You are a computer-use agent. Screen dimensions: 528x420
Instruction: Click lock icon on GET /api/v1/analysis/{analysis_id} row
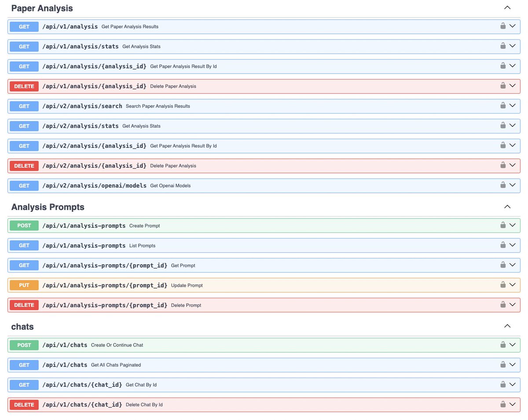click(x=503, y=66)
